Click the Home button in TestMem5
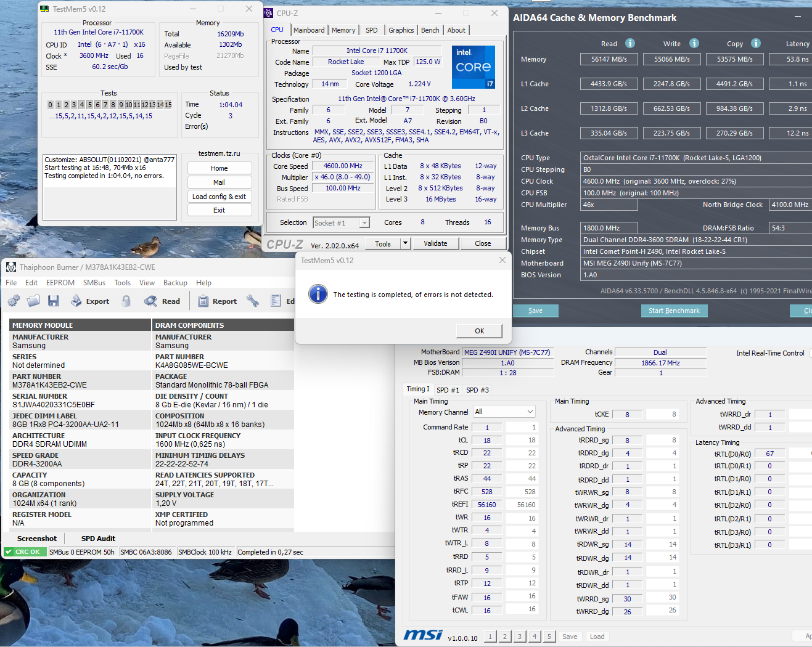 (x=219, y=168)
